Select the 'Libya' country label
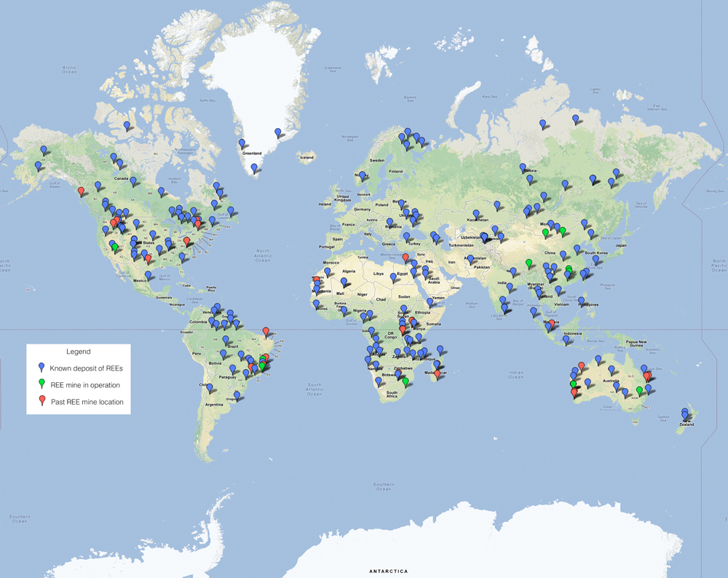 (379, 274)
